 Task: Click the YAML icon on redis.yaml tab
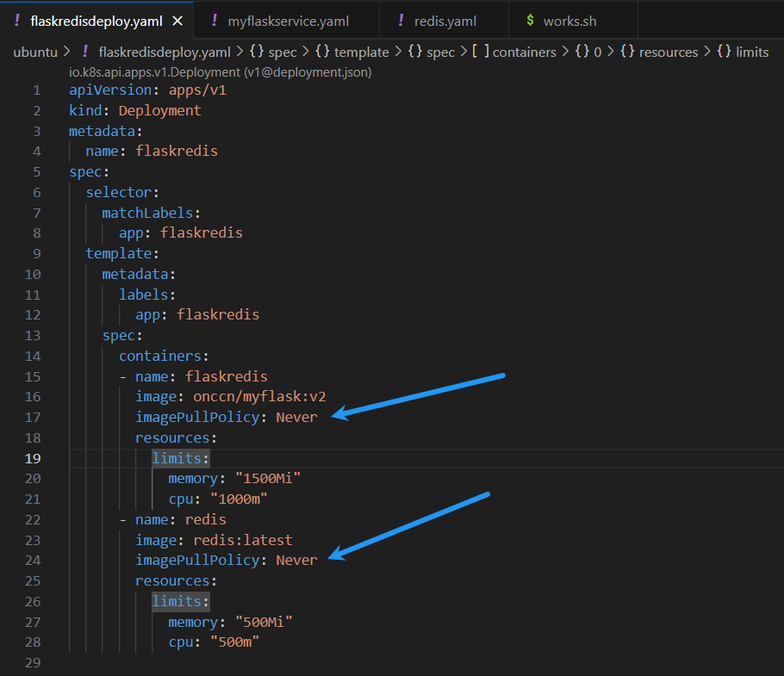[x=400, y=21]
